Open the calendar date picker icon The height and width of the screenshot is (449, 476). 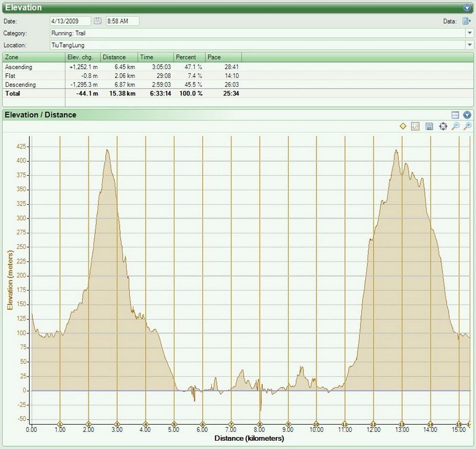point(98,21)
